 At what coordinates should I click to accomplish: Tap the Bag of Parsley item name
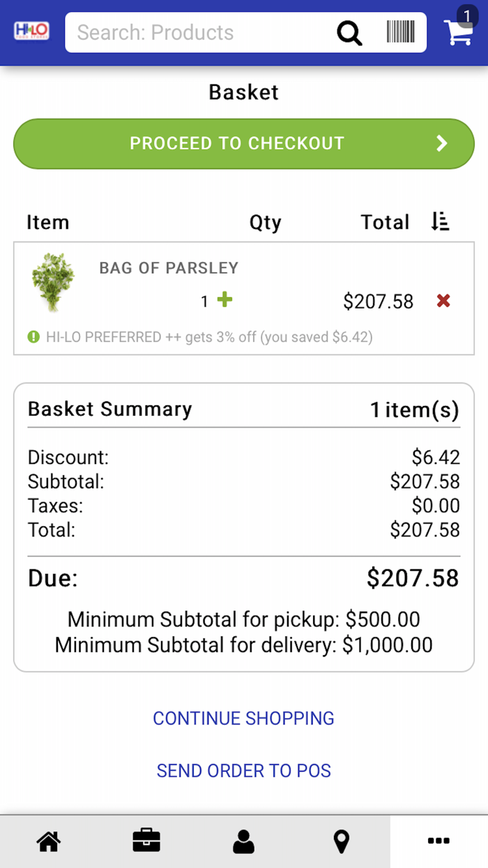pyautogui.click(x=169, y=268)
